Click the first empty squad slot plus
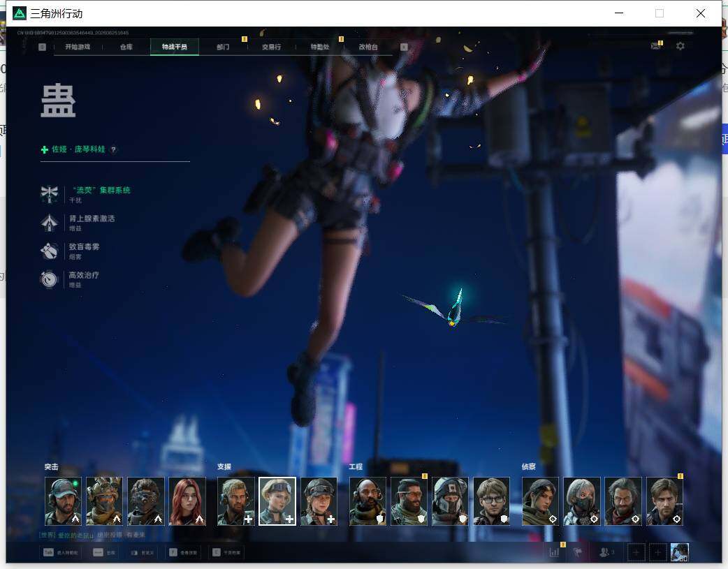Image resolution: width=728 pixels, height=569 pixels. click(x=636, y=552)
